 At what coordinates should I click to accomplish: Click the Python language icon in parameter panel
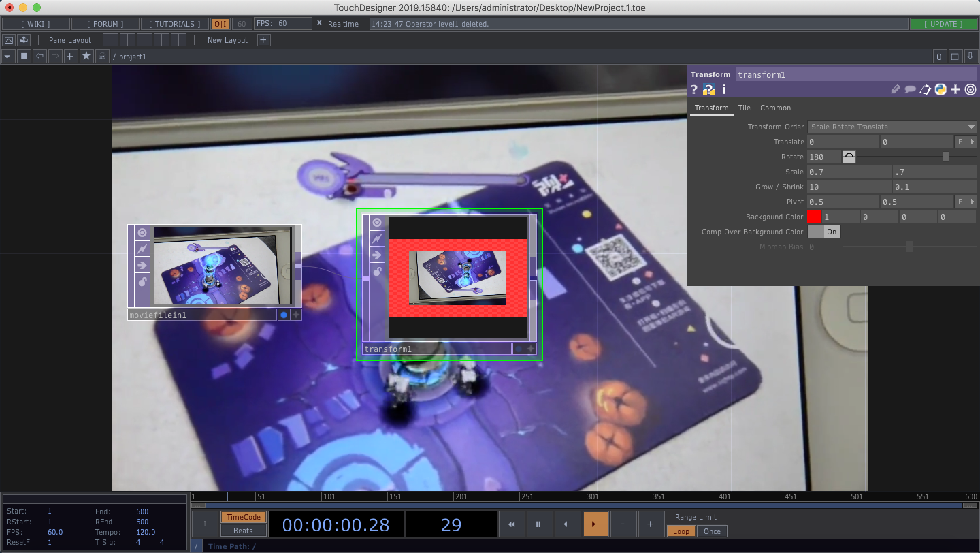click(x=941, y=90)
